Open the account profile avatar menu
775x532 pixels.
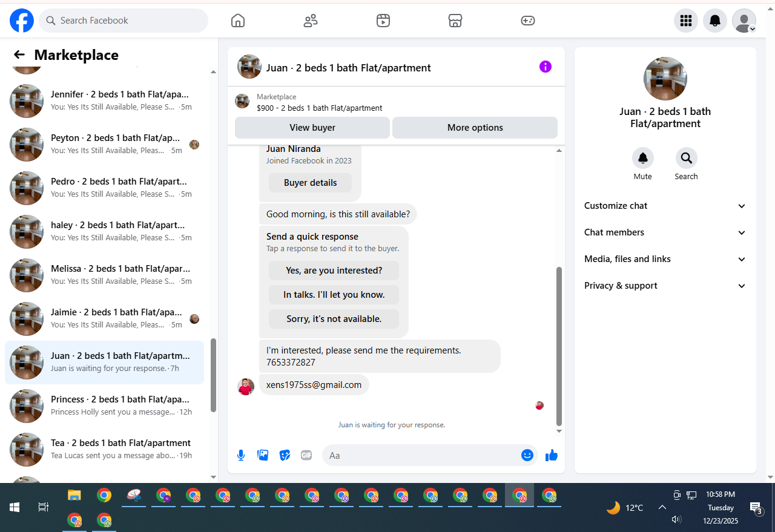tap(744, 21)
